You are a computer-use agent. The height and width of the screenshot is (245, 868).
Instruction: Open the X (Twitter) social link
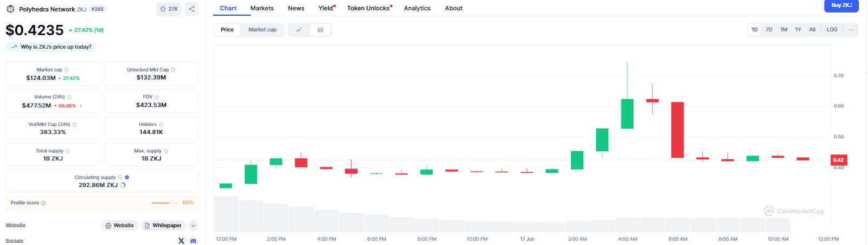(181, 241)
